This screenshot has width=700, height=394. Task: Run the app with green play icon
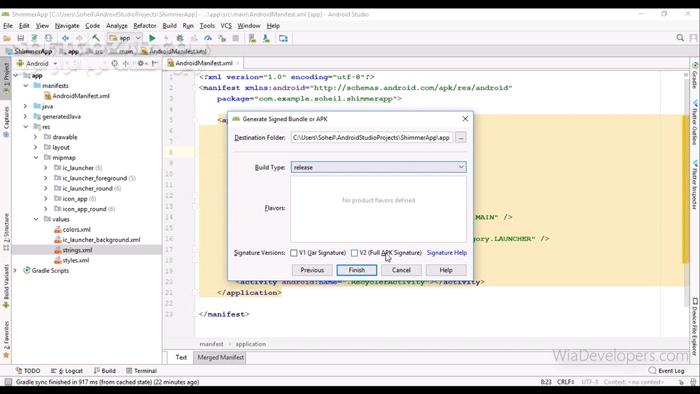[x=152, y=38]
